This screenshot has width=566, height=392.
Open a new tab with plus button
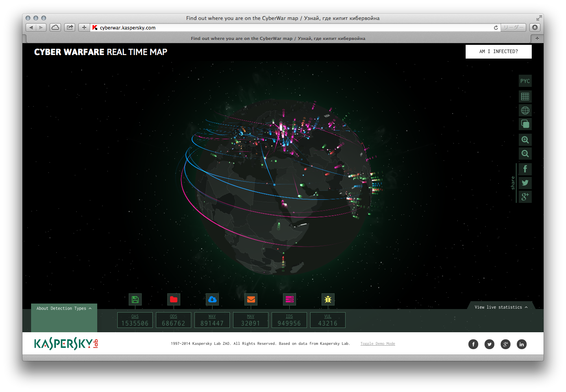click(x=537, y=39)
